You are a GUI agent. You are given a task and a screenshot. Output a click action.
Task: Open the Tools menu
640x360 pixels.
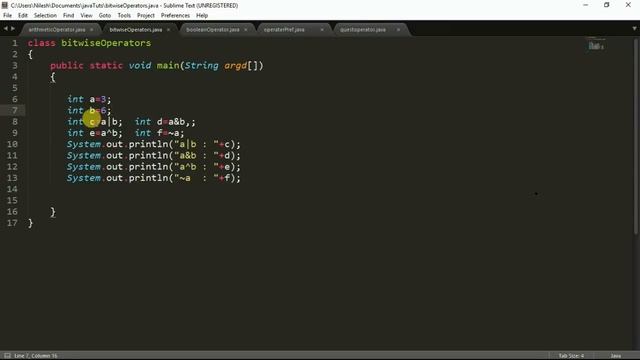click(x=124, y=16)
